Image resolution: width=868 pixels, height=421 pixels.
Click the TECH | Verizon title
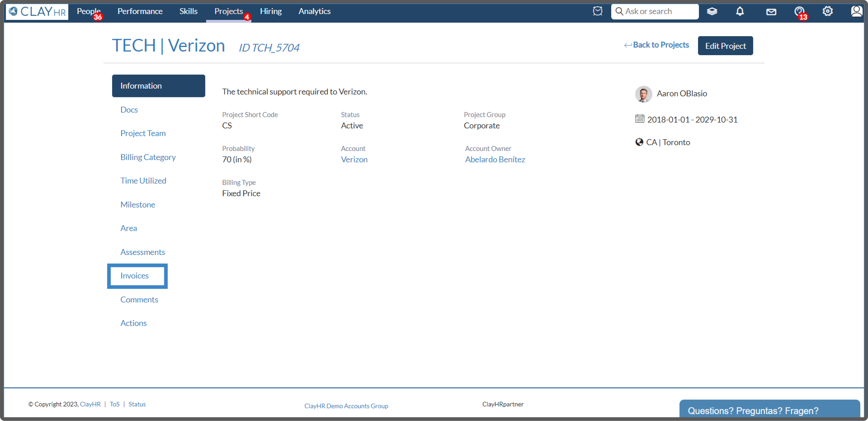(168, 46)
